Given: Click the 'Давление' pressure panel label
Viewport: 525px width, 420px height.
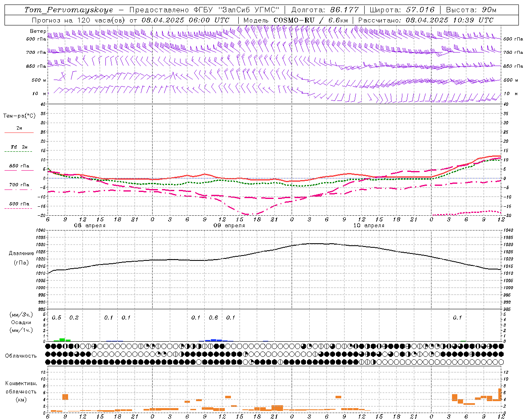Looking at the screenshot, I should tap(21, 253).
